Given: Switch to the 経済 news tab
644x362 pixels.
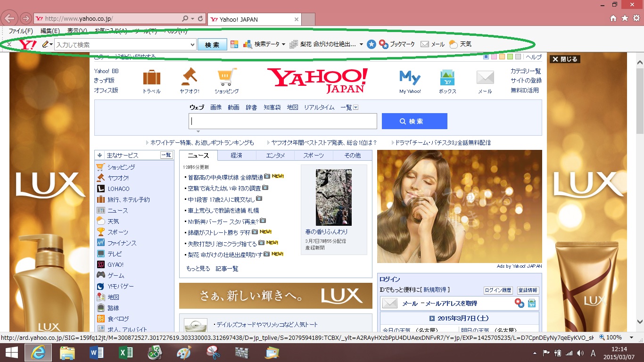Looking at the screenshot, I should click(x=237, y=156).
